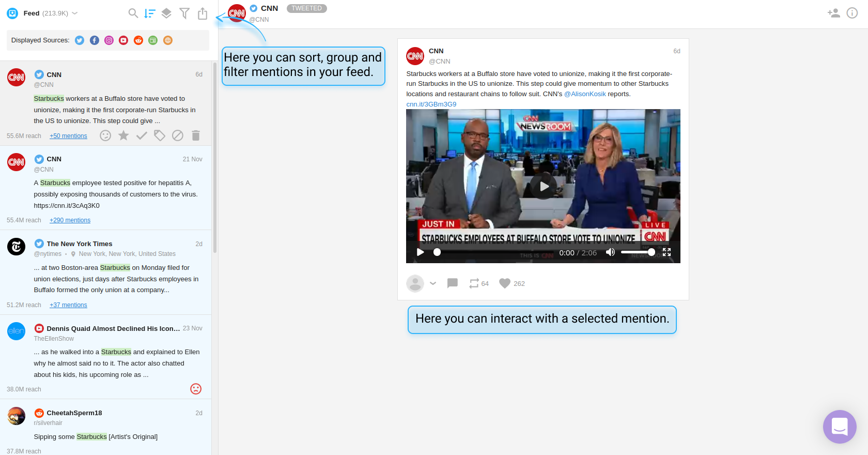Enter fullscreen for the video
The image size is (868, 455).
point(667,252)
